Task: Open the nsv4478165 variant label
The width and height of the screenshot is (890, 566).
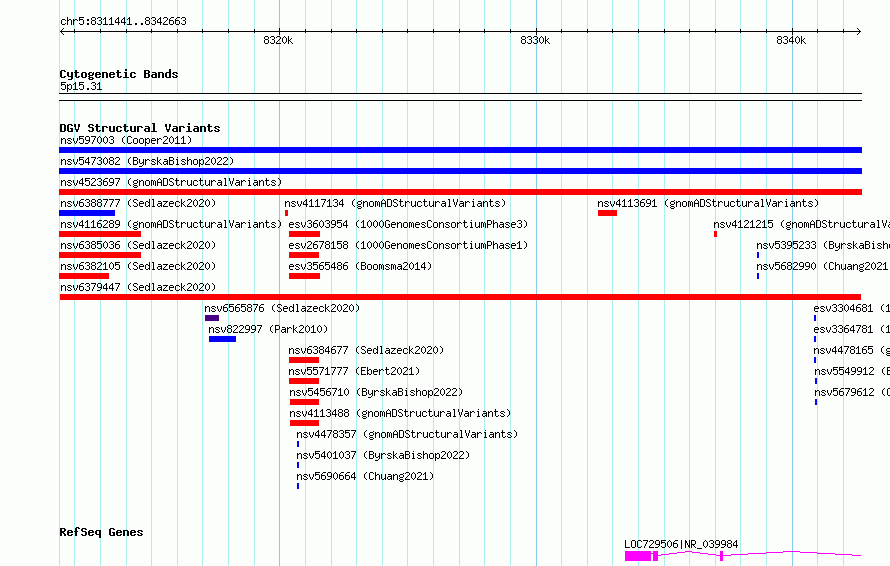Action: 851,350
